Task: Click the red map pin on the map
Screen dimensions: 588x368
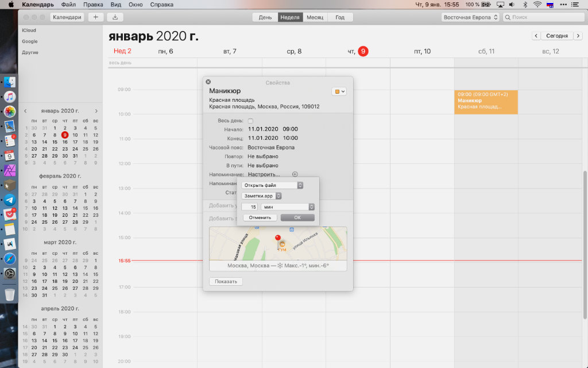Action: point(278,238)
